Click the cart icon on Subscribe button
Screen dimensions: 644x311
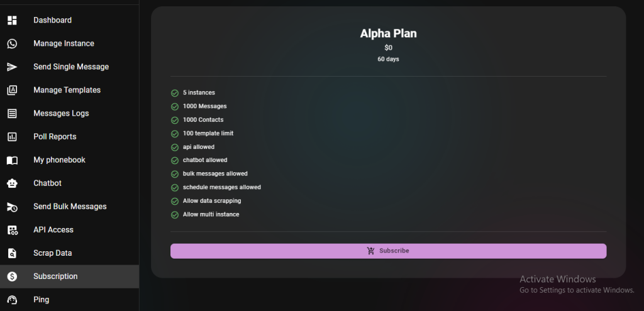[371, 251]
